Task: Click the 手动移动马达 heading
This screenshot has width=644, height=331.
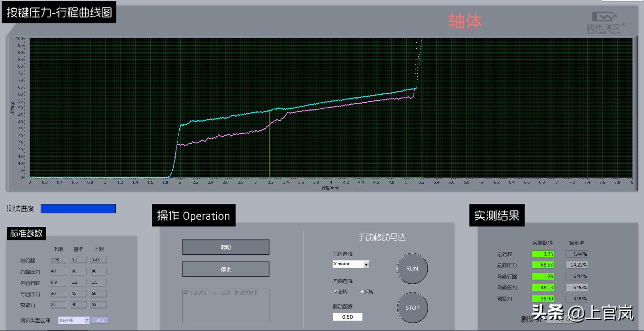Action: coord(382,237)
